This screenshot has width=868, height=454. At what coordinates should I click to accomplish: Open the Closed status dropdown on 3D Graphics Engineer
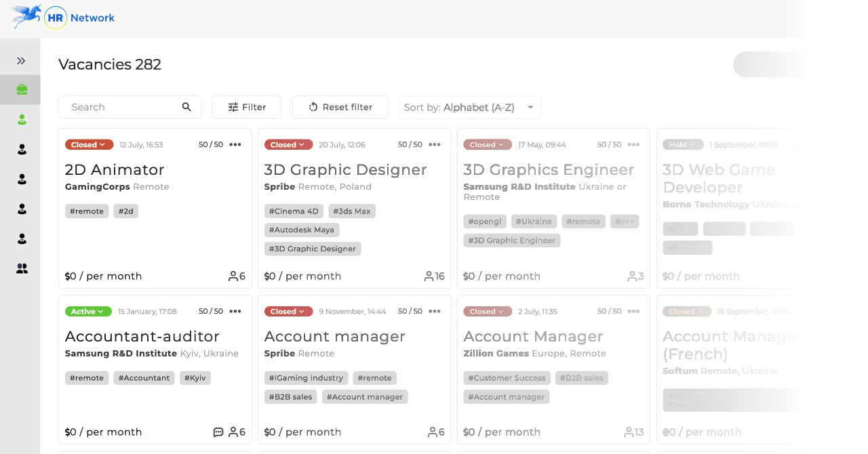click(x=488, y=144)
